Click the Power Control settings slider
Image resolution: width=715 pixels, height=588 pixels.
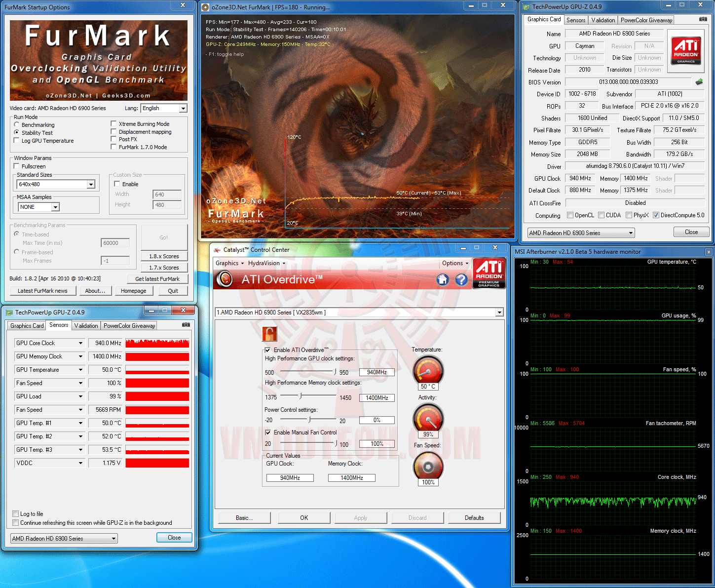coord(308,420)
